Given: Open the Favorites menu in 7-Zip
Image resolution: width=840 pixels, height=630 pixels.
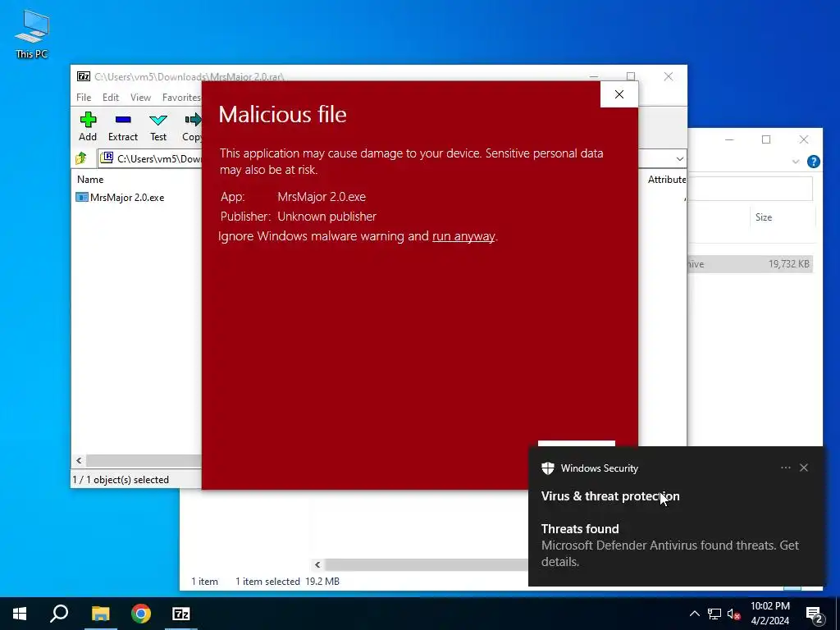Looking at the screenshot, I should click(181, 97).
